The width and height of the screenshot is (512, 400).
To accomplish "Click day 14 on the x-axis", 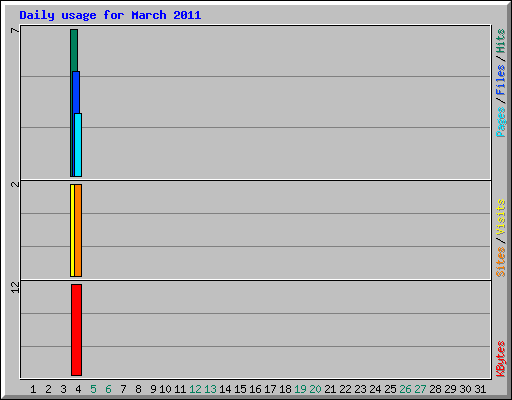I will (x=225, y=389).
